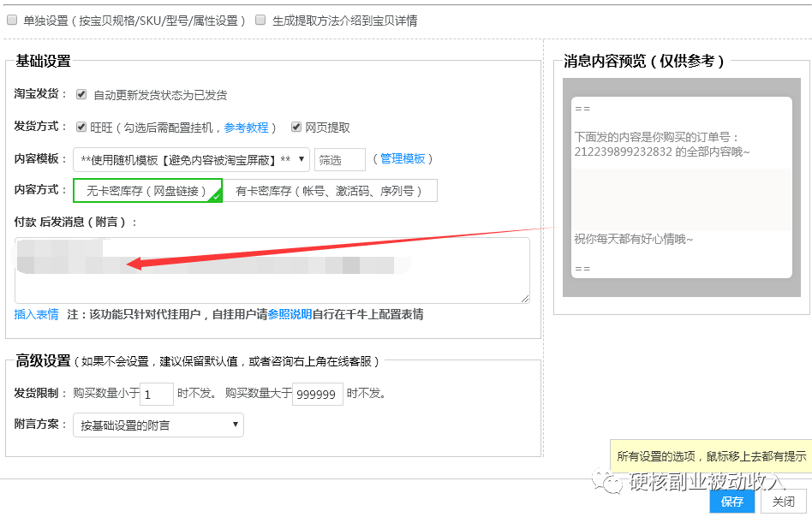Click the yellow hint 所有设置的选项 tooltip
The height and width of the screenshot is (517, 812).
[x=711, y=456]
